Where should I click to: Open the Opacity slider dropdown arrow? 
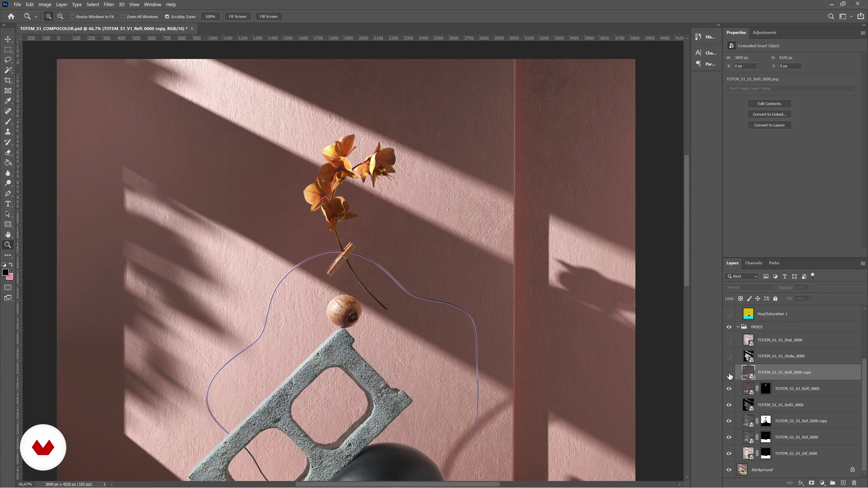(x=811, y=288)
